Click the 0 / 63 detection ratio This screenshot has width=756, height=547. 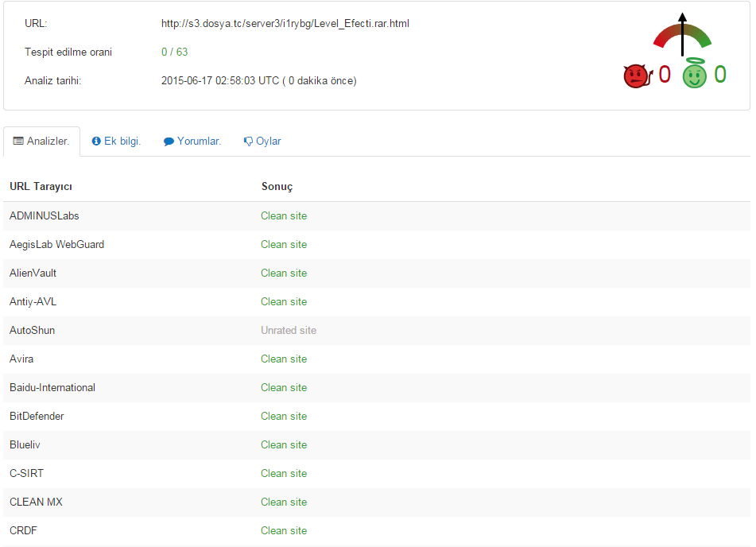click(x=175, y=52)
